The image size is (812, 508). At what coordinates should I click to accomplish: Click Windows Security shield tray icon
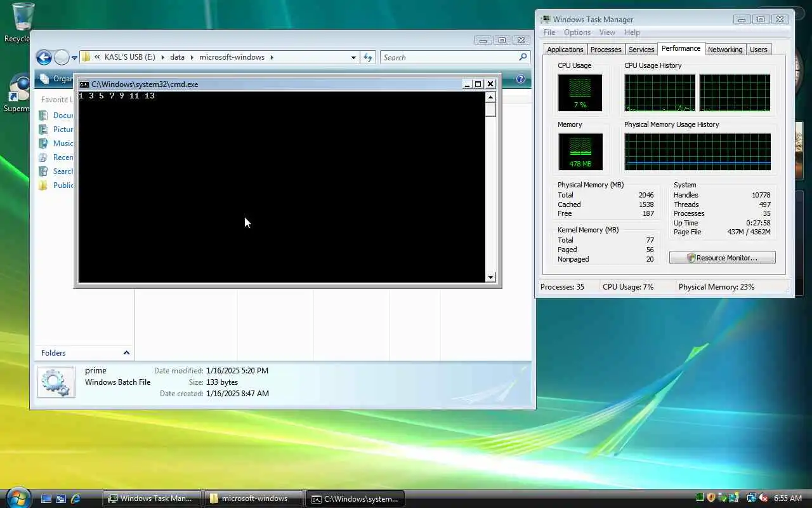711,498
